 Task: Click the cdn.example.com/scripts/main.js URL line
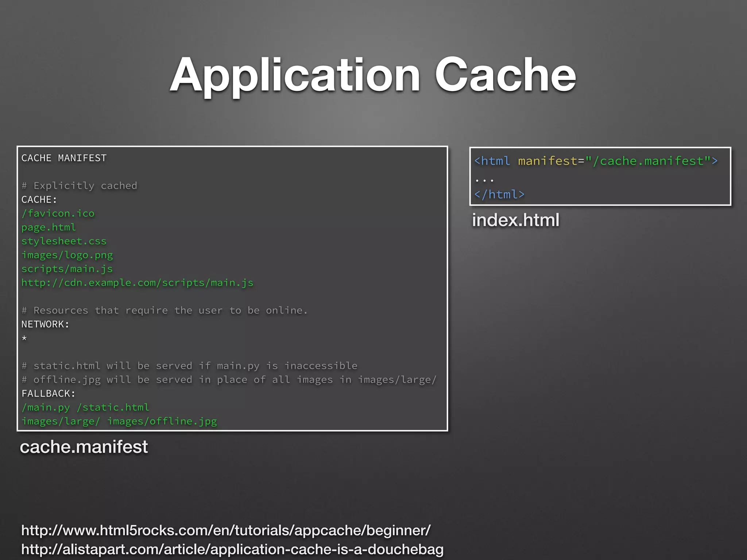(137, 283)
